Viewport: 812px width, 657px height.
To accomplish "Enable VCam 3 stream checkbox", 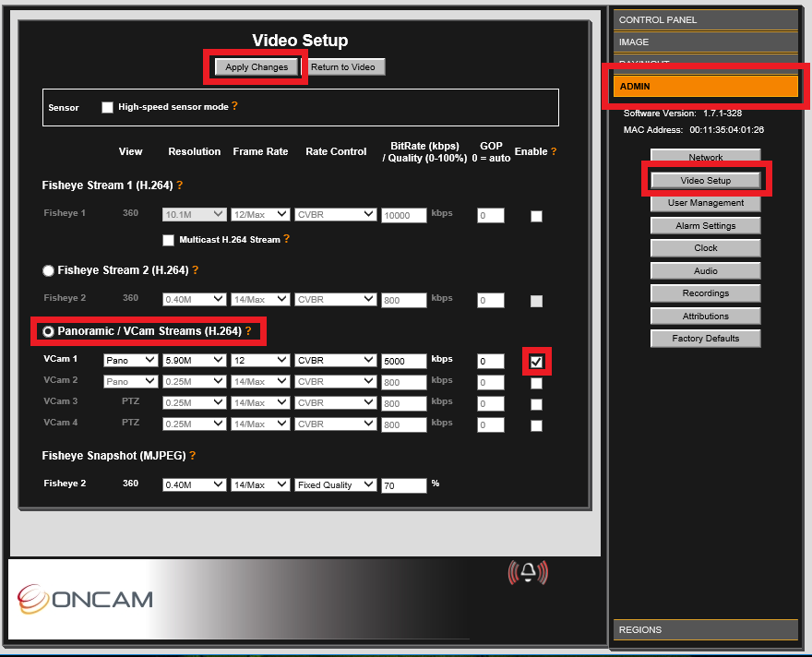I will tap(536, 404).
